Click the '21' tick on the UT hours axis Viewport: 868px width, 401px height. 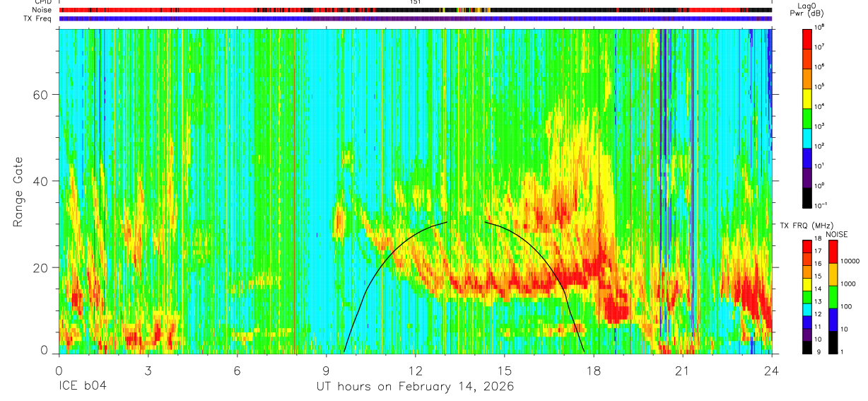[683, 370]
